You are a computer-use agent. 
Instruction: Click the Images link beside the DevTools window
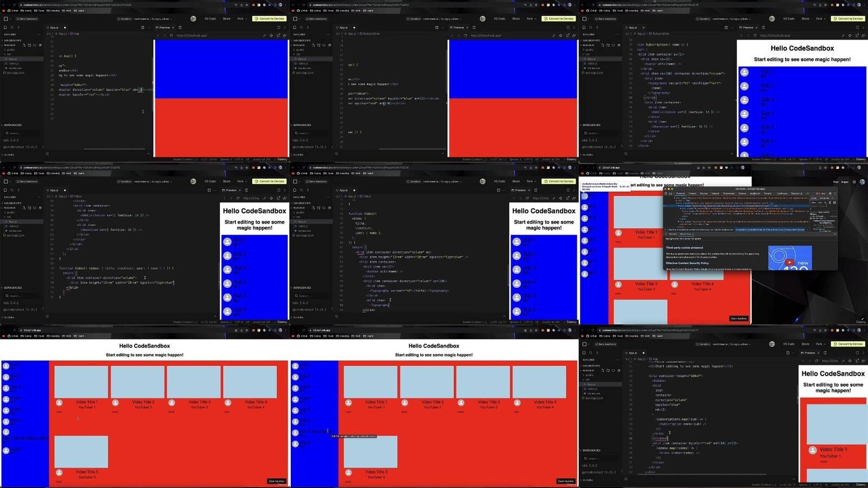point(845,182)
